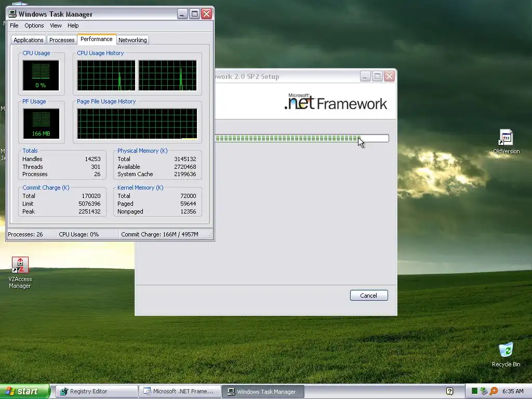Select the Performance tab
This screenshot has width=532, height=399.
click(97, 39)
